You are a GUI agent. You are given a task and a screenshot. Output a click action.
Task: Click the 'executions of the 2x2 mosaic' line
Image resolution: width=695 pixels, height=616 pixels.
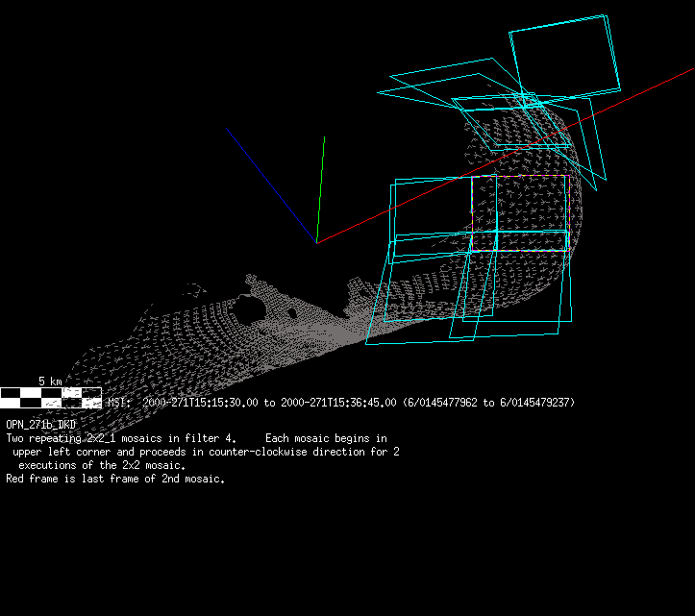click(102, 465)
